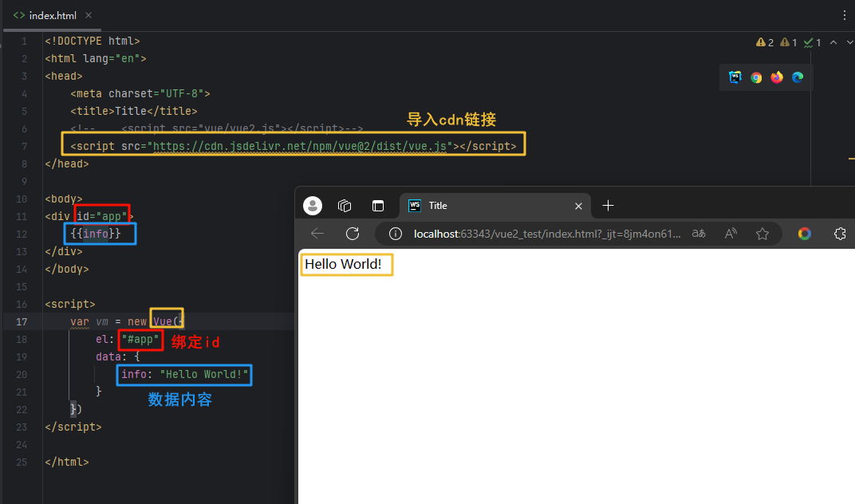855x504 pixels.
Task: View site information icon in address bar
Action: (x=396, y=234)
